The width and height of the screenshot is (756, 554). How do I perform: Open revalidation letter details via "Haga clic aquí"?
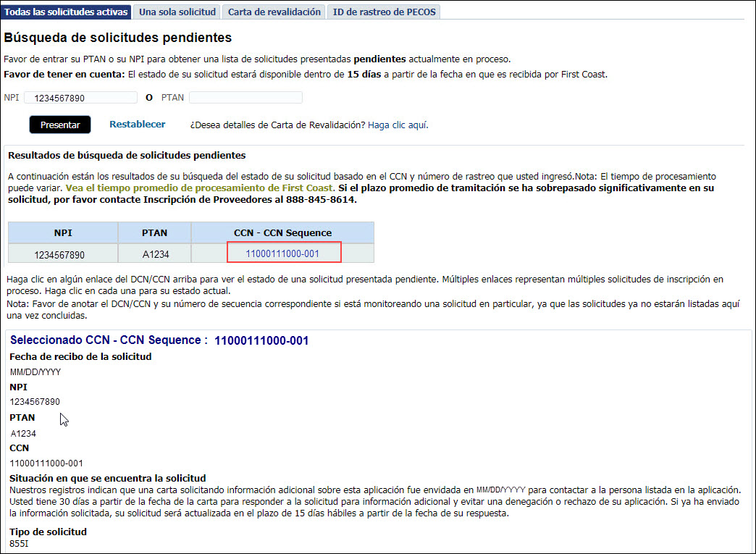click(x=398, y=125)
